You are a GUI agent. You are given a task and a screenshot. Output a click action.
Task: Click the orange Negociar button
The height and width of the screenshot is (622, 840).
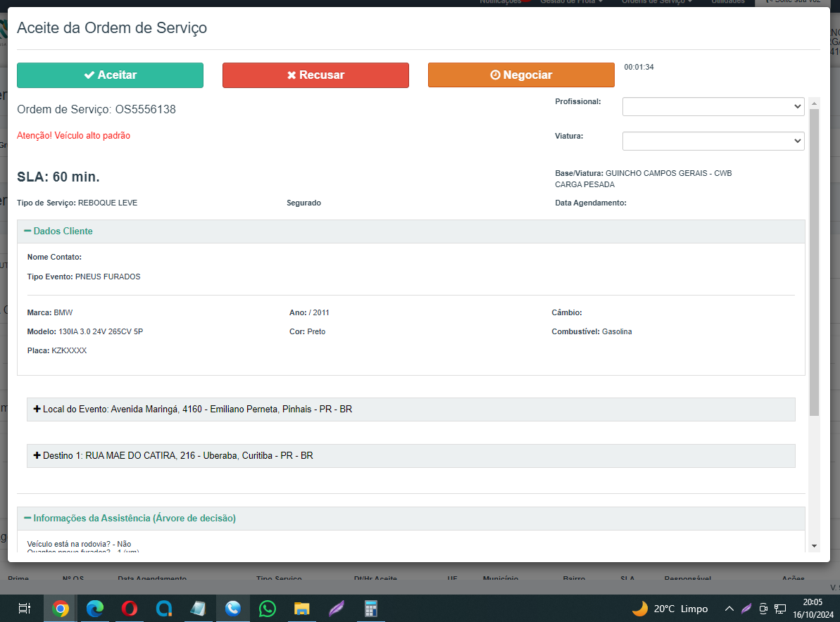coord(521,75)
